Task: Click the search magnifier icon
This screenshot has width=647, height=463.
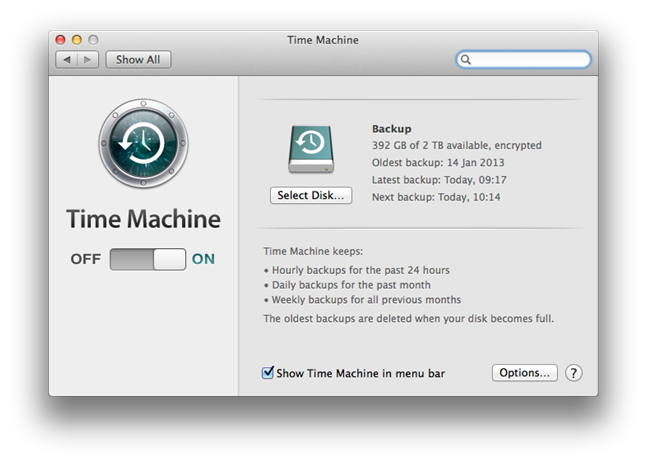Action: pos(466,60)
